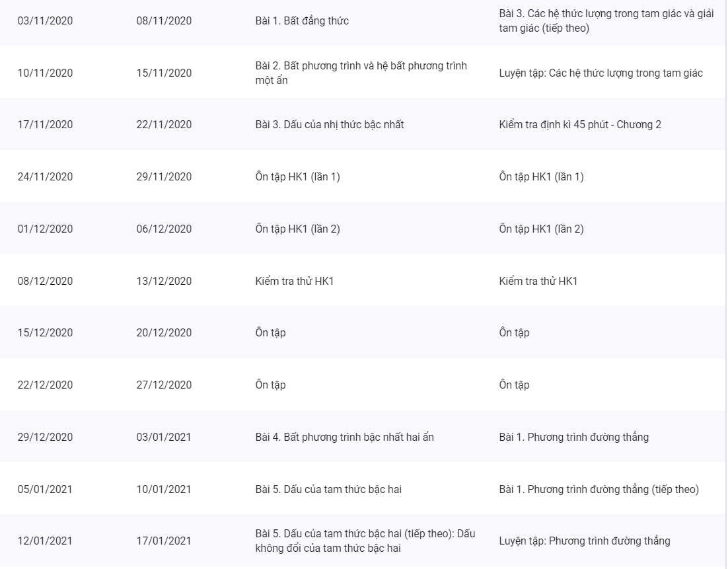Click the 27/12/2020 end date
Viewport: 728px width, 569px height.
164,385
